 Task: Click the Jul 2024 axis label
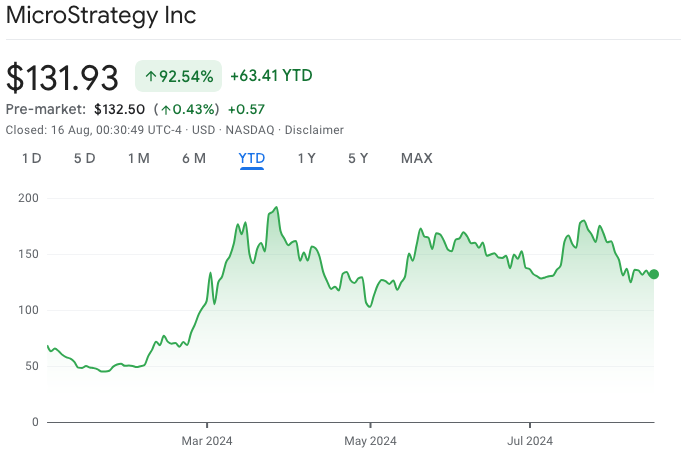529,441
